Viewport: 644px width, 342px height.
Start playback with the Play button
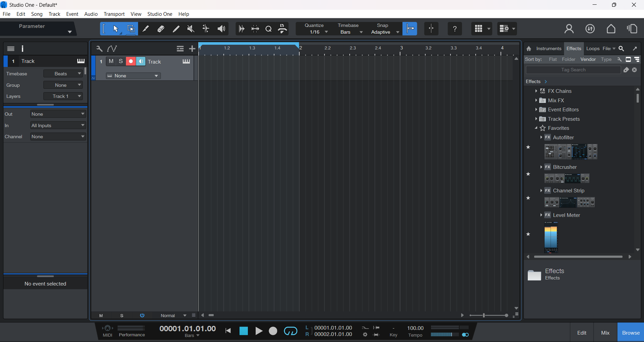point(259,331)
